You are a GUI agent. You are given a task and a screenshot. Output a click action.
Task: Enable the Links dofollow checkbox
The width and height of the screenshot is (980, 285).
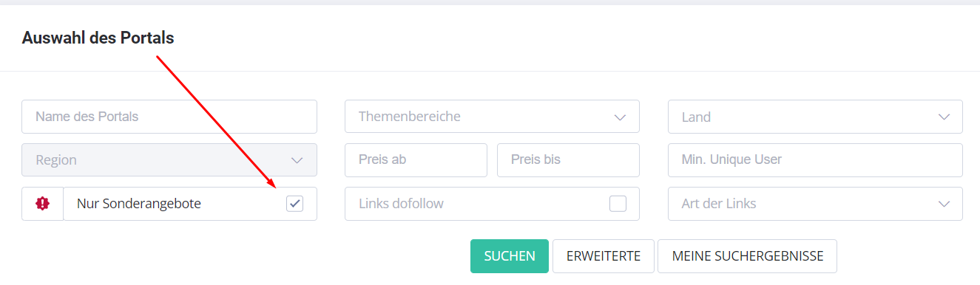[618, 204]
